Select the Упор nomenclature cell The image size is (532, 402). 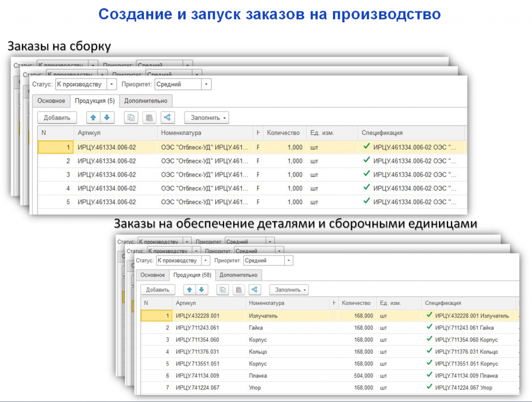tap(287, 387)
